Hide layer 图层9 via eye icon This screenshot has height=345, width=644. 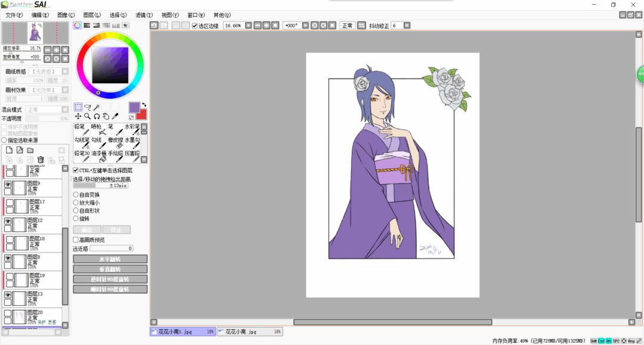coord(8,185)
